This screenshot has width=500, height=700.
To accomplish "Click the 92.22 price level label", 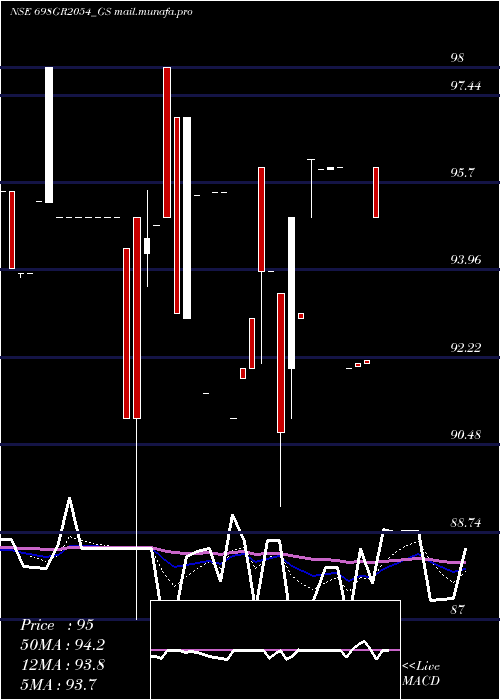I will tap(466, 348).
